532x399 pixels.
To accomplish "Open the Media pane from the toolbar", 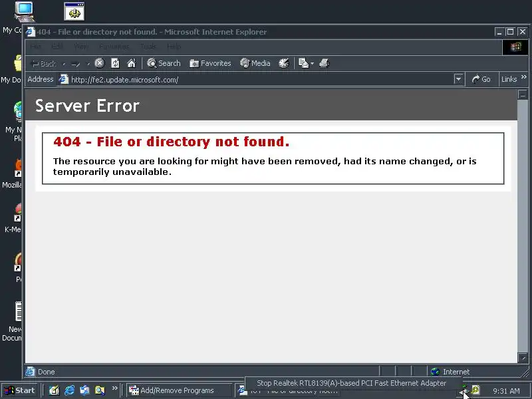I will 255,63.
